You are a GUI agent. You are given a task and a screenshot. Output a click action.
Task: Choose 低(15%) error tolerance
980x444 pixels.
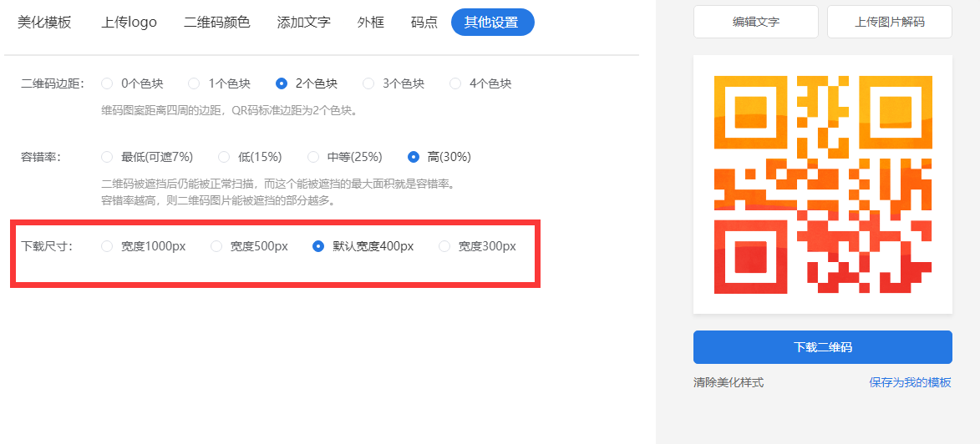pyautogui.click(x=250, y=157)
